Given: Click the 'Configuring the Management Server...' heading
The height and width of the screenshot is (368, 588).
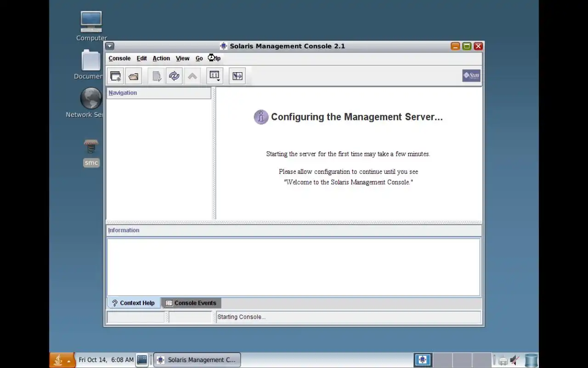Looking at the screenshot, I should coord(357,117).
